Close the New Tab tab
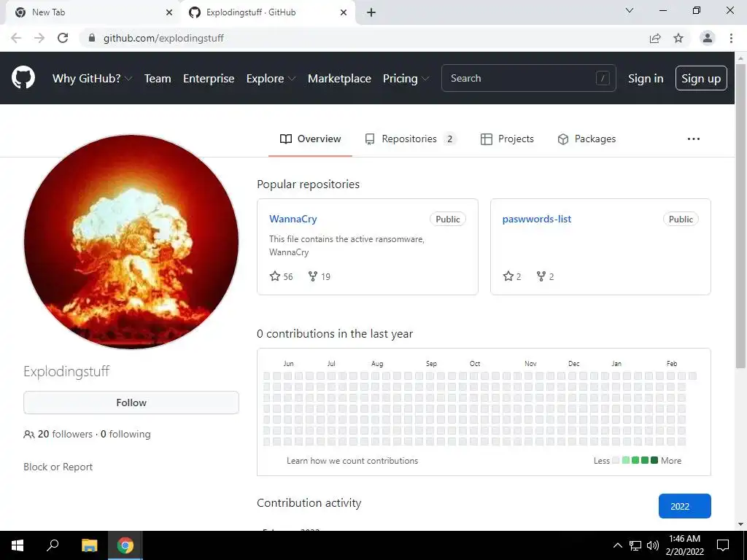 pyautogui.click(x=169, y=13)
